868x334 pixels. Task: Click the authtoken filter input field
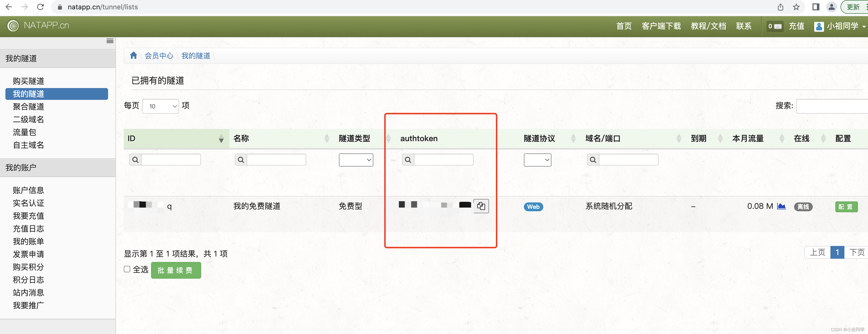pos(444,160)
